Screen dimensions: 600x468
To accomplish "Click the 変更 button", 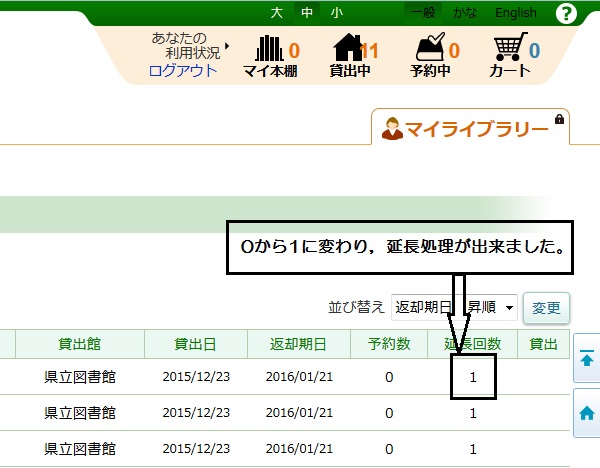I will tap(546, 308).
